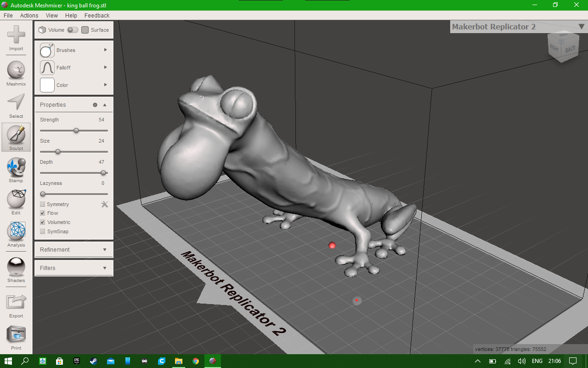
Task: Open Microsoft Store from taskbar
Action: click(59, 361)
